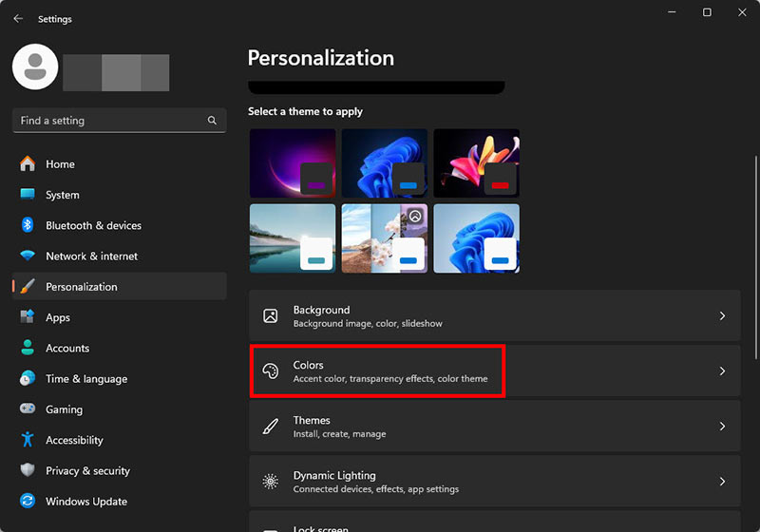The width and height of the screenshot is (760, 532).
Task: Open Dynamic Lighting connected devices
Action: pos(495,482)
